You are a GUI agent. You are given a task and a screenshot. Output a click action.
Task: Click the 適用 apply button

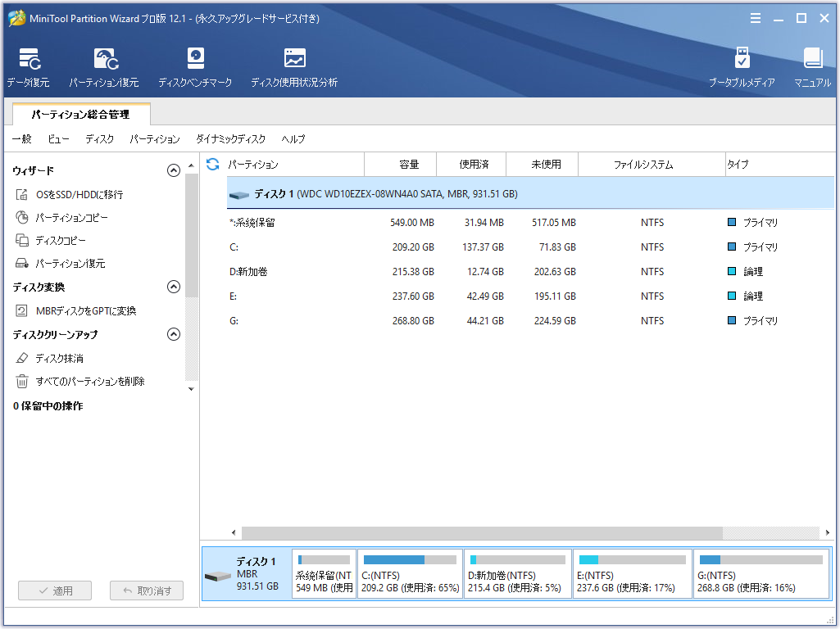[x=55, y=591]
